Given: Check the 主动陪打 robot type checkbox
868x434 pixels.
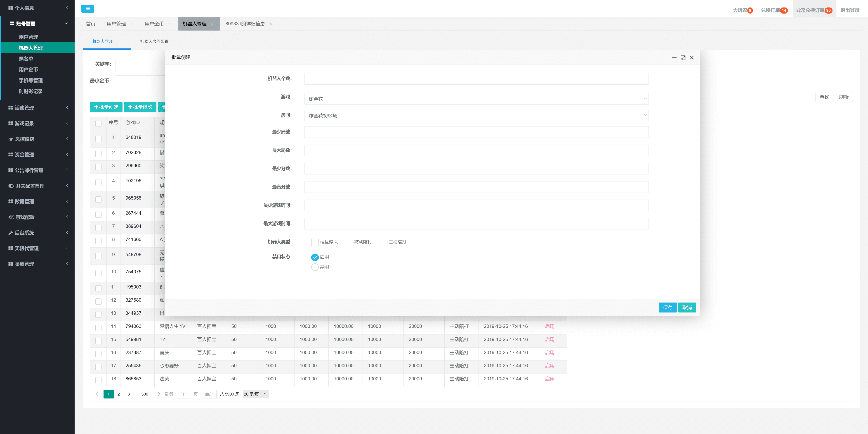Looking at the screenshot, I should (383, 242).
